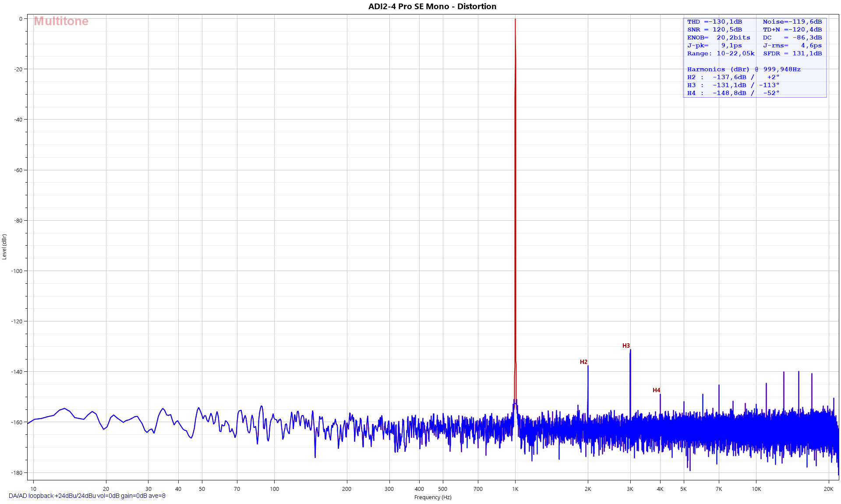Click the chart title ADI2-4 Pro SE Mono - Distortion
The width and height of the screenshot is (841, 504).
(x=432, y=7)
